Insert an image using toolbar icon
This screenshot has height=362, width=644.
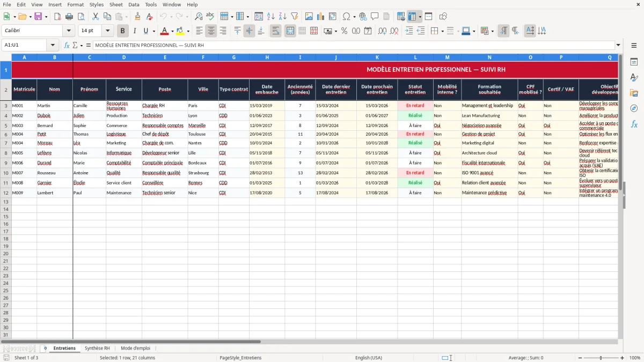(309, 17)
